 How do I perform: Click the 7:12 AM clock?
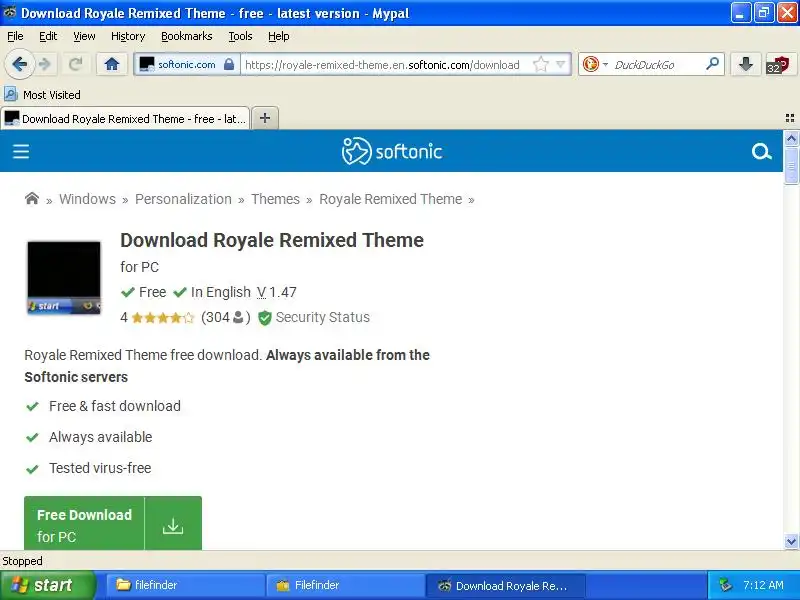click(763, 585)
